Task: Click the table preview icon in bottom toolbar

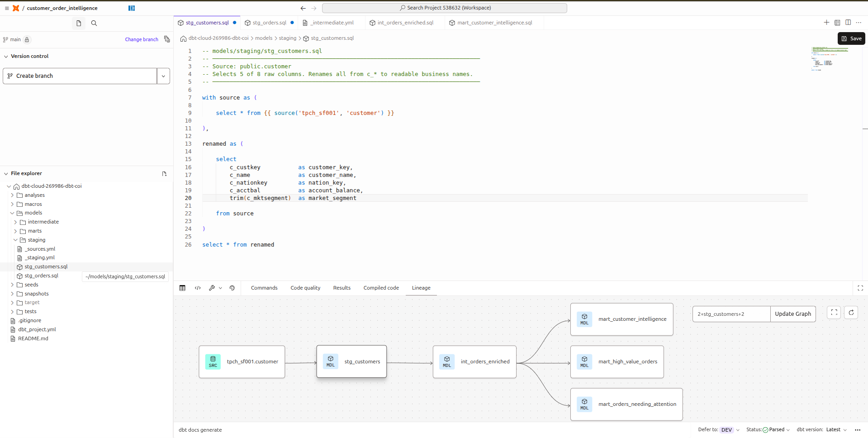Action: click(x=182, y=288)
